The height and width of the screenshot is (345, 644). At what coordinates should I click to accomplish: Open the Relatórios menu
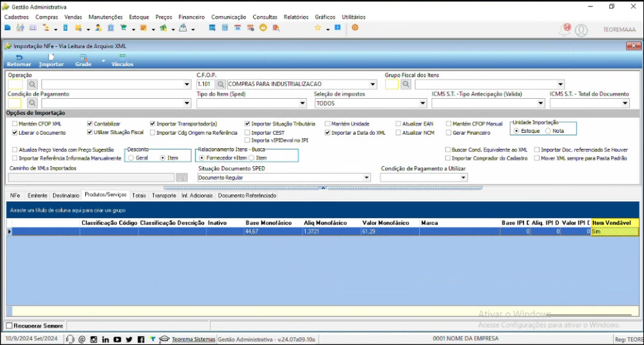click(296, 17)
